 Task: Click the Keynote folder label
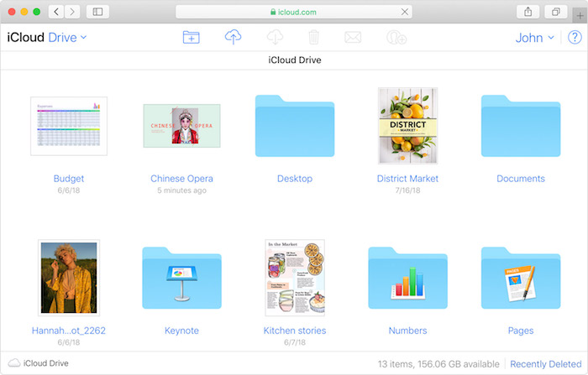point(182,331)
